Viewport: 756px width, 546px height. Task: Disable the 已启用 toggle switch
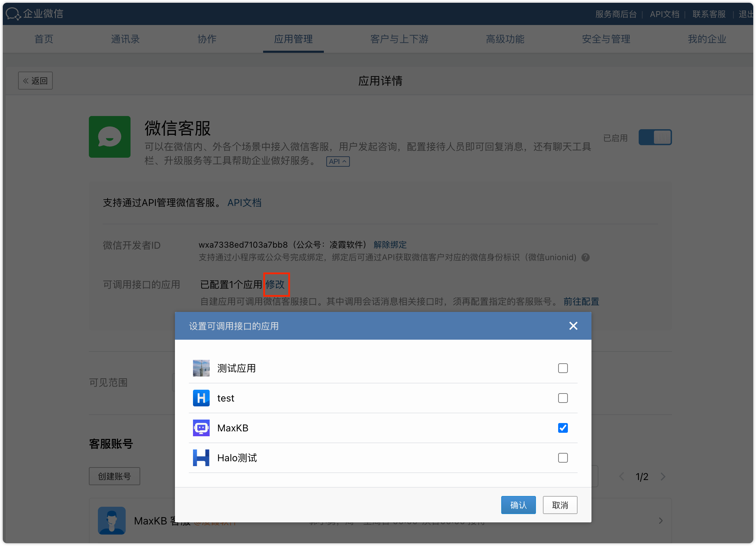(655, 137)
